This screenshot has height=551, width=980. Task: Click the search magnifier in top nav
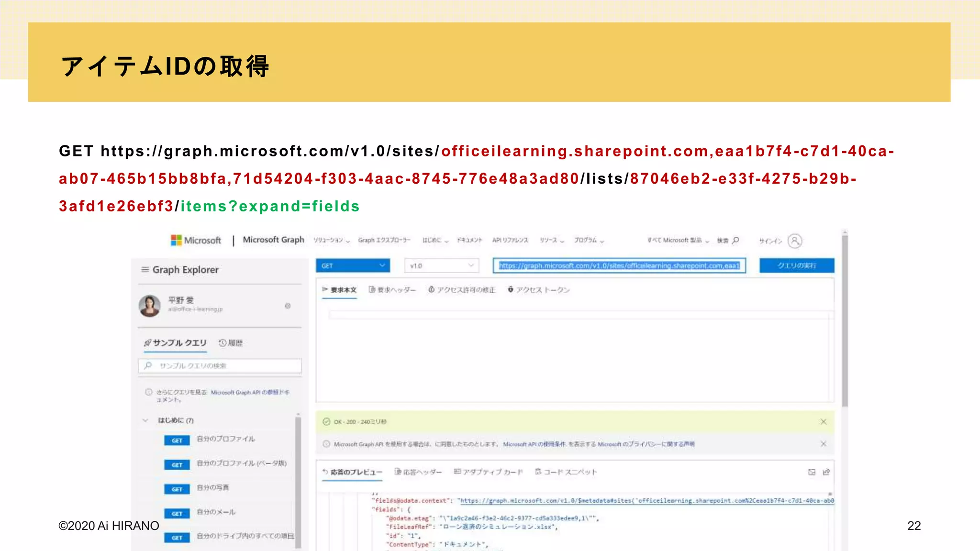[x=735, y=240]
